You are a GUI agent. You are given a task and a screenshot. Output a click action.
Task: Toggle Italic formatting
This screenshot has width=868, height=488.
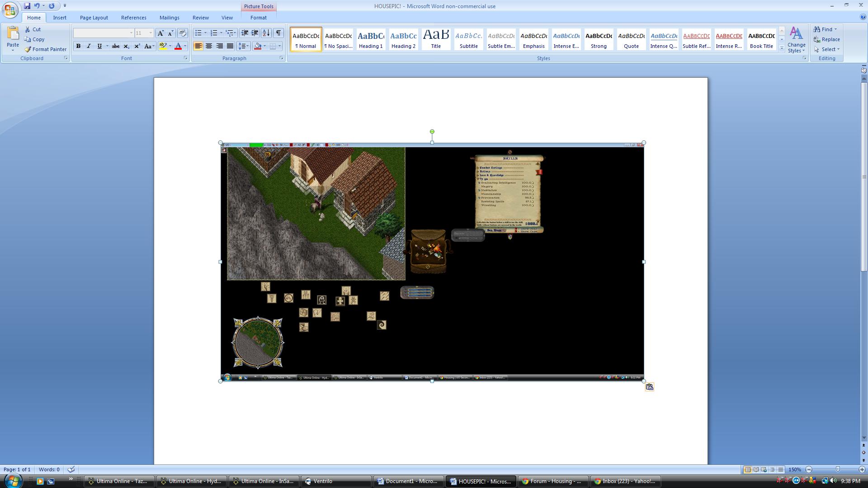click(89, 46)
